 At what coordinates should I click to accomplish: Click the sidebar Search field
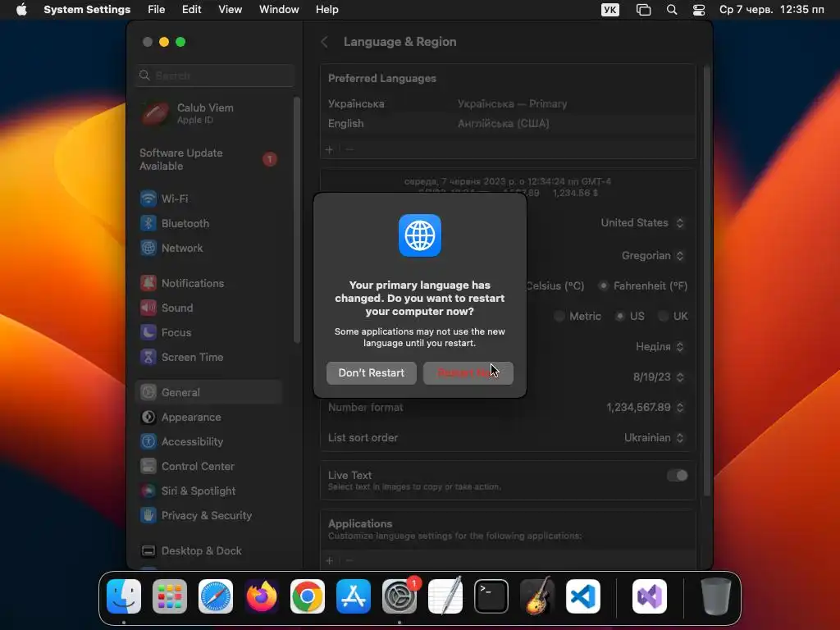click(x=215, y=75)
